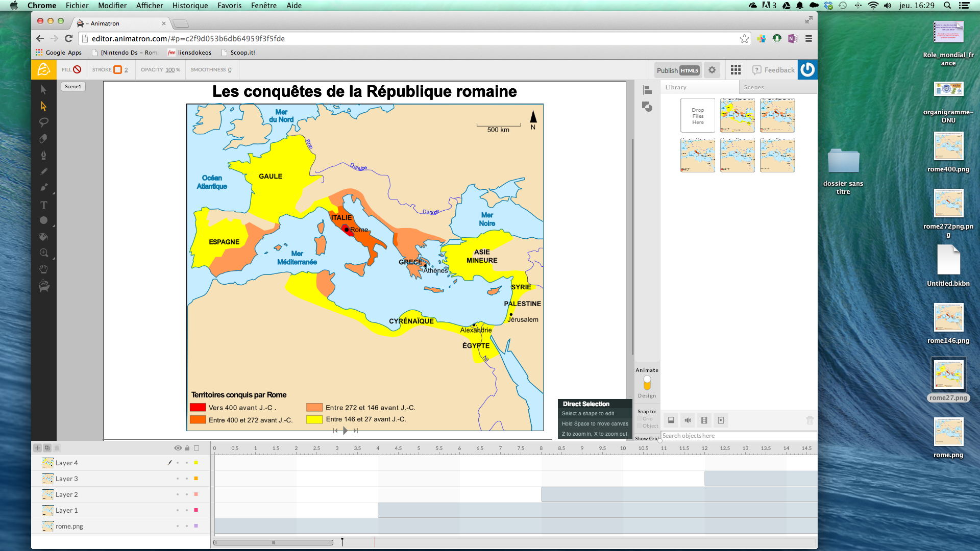The height and width of the screenshot is (551, 980).
Task: Click the blue power account button
Action: [807, 69]
